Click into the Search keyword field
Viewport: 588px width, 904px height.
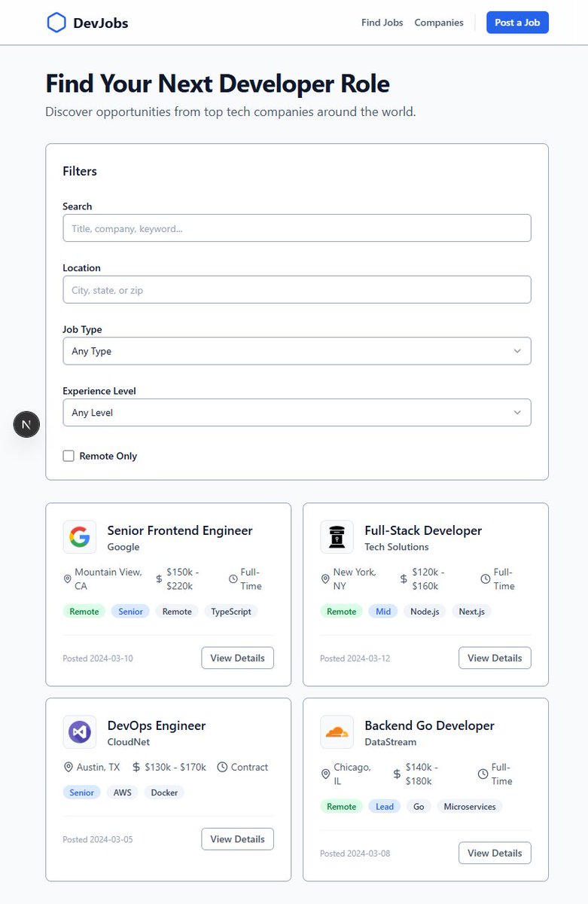297,228
